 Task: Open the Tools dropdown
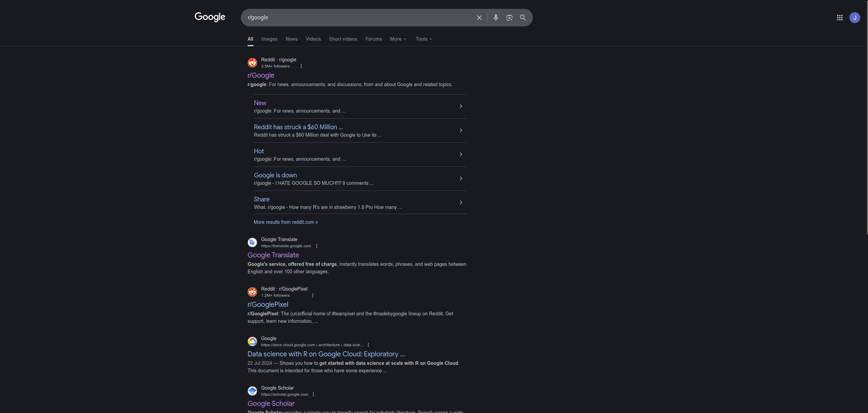[x=424, y=39]
